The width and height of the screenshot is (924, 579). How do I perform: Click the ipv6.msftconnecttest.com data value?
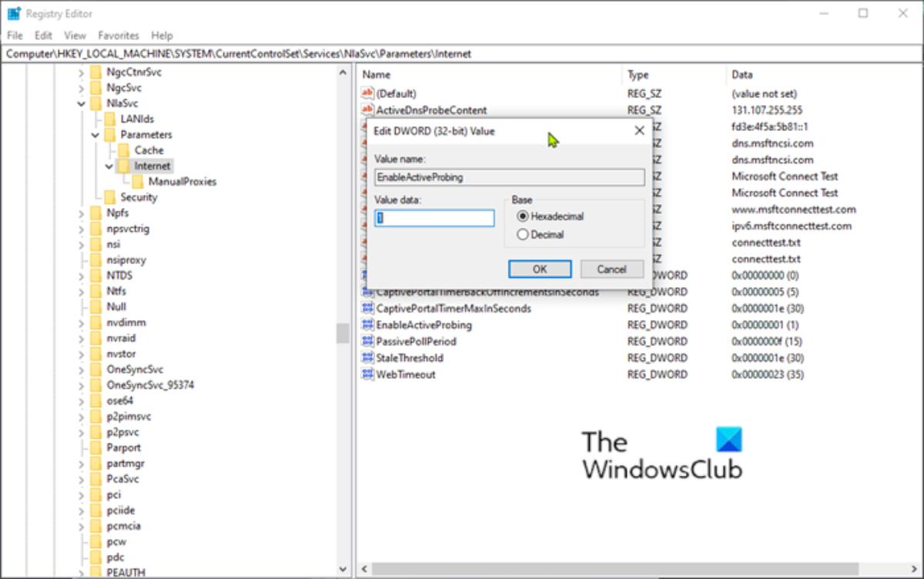(x=792, y=226)
